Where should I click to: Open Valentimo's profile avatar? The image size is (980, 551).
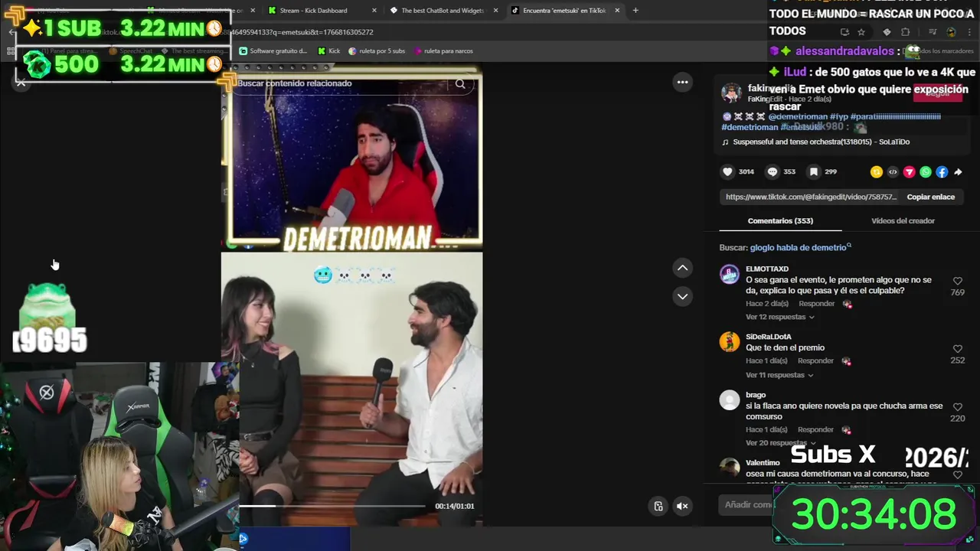[x=730, y=466]
